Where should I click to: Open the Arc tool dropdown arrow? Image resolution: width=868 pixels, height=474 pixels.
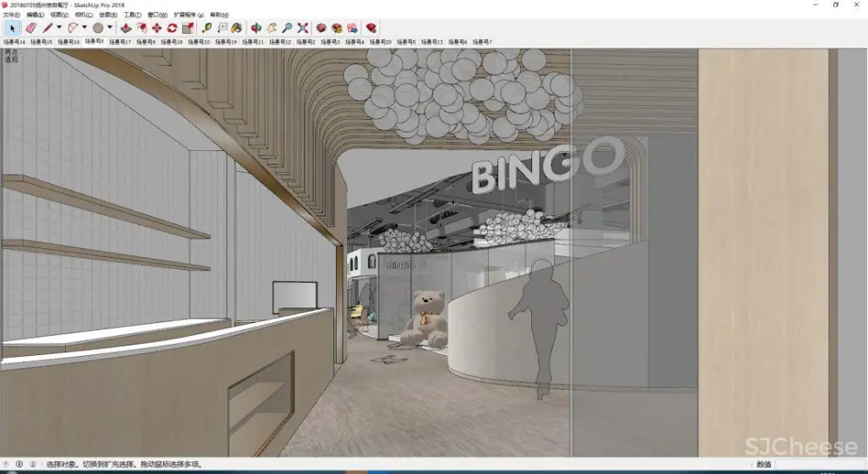(84, 28)
